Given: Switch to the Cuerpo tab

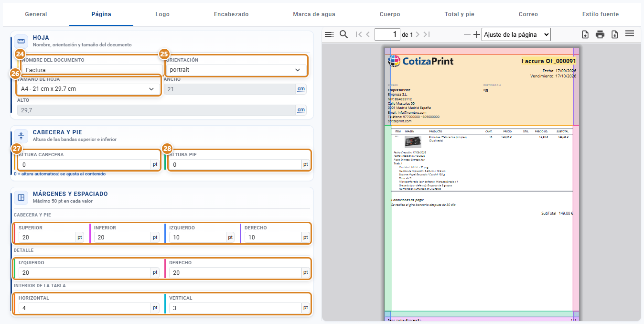Looking at the screenshot, I should (x=390, y=14).
